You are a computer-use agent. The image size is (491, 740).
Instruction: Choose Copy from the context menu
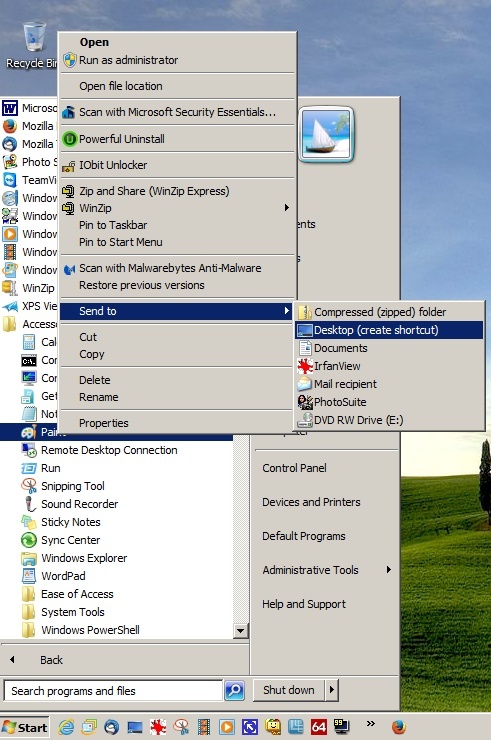(177, 354)
